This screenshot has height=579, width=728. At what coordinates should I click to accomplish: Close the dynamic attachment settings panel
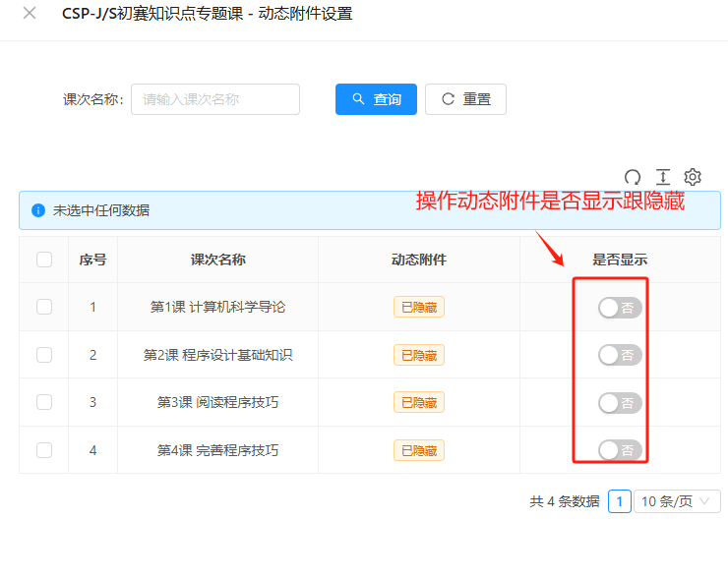pos(30,14)
